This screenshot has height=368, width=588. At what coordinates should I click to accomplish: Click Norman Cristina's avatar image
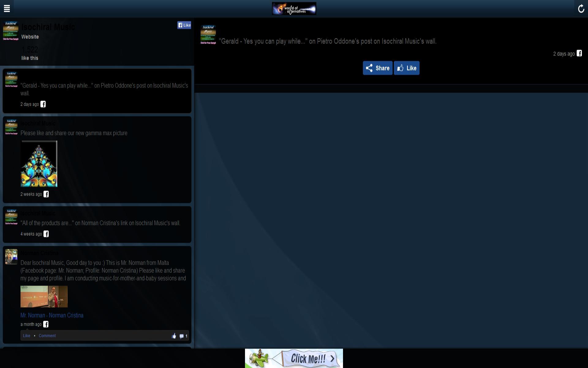click(x=11, y=257)
